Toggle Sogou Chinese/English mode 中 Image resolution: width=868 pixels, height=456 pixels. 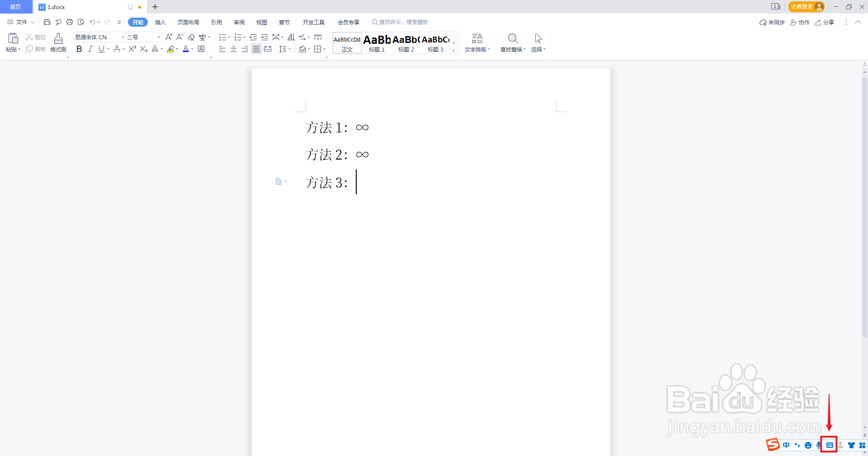coord(786,445)
